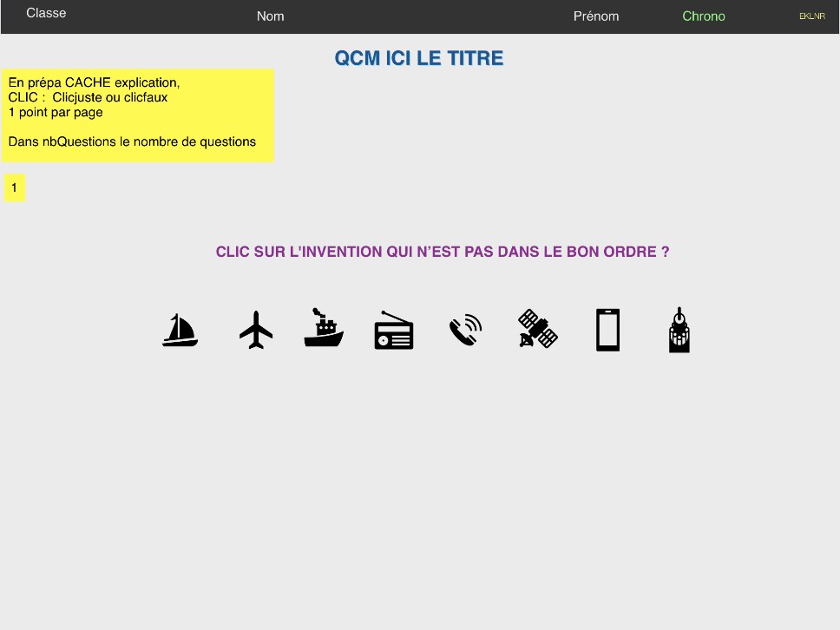Click the EKLNR text in header
Image resolution: width=840 pixels, height=630 pixels.
point(812,16)
